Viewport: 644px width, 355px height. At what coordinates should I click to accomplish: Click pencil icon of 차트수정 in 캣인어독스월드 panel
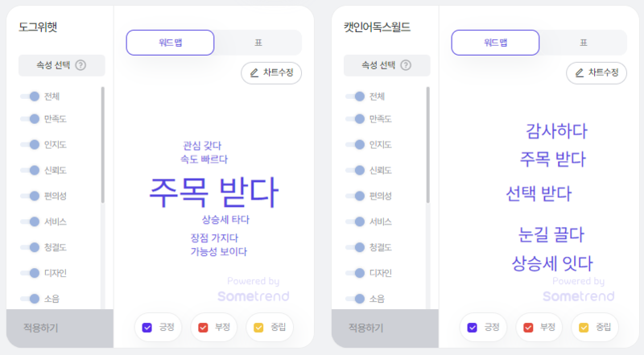point(580,72)
